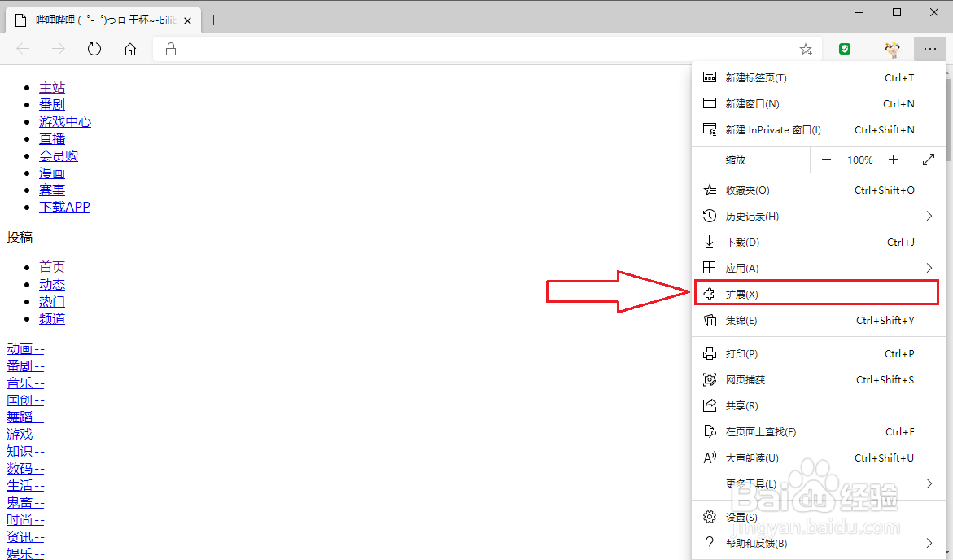Open the 频道 link
This screenshot has height=560, width=953.
(52, 318)
